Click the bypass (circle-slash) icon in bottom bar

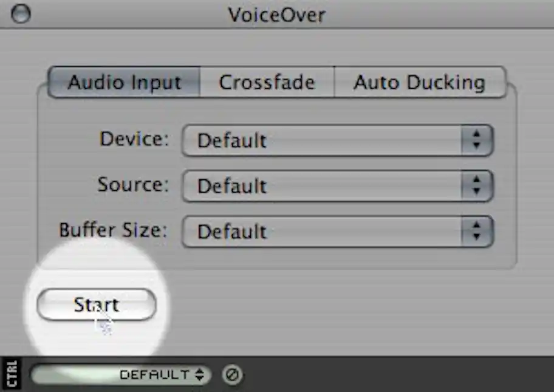pos(231,375)
